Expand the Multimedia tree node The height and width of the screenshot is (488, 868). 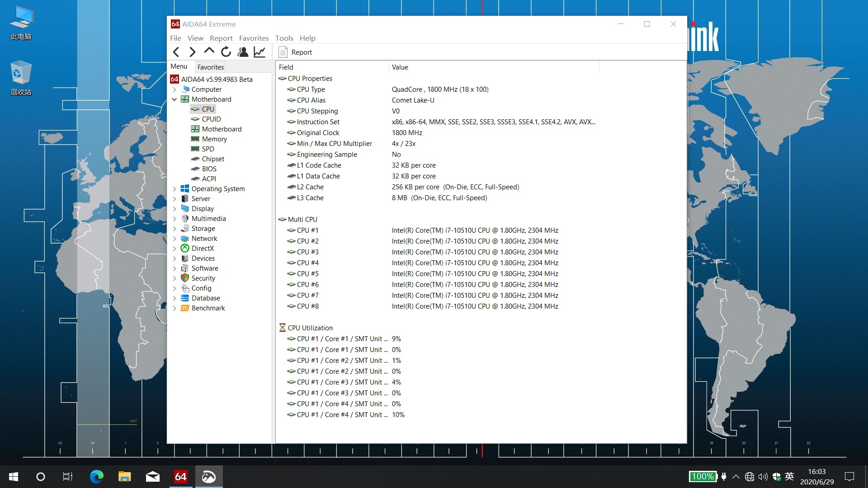[175, 219]
